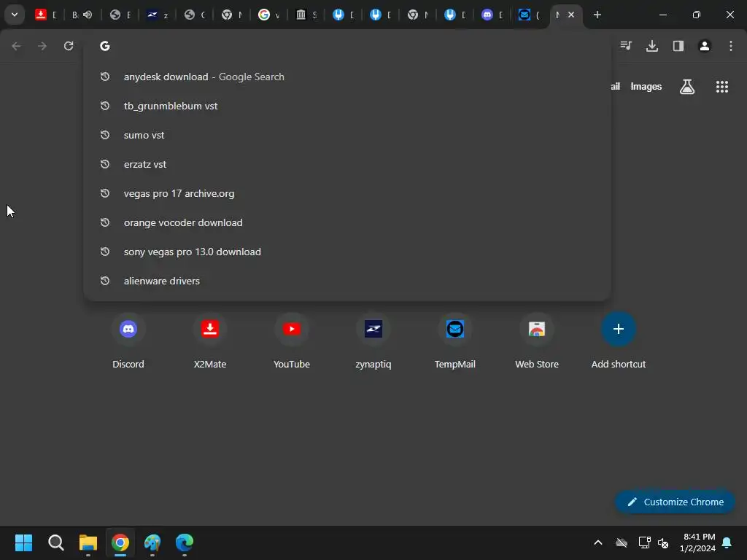Select the alienware drivers suggestion
747x560 pixels.
(x=347, y=281)
